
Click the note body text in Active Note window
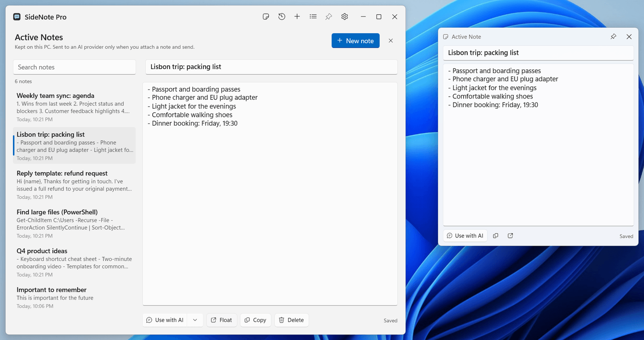click(538, 145)
